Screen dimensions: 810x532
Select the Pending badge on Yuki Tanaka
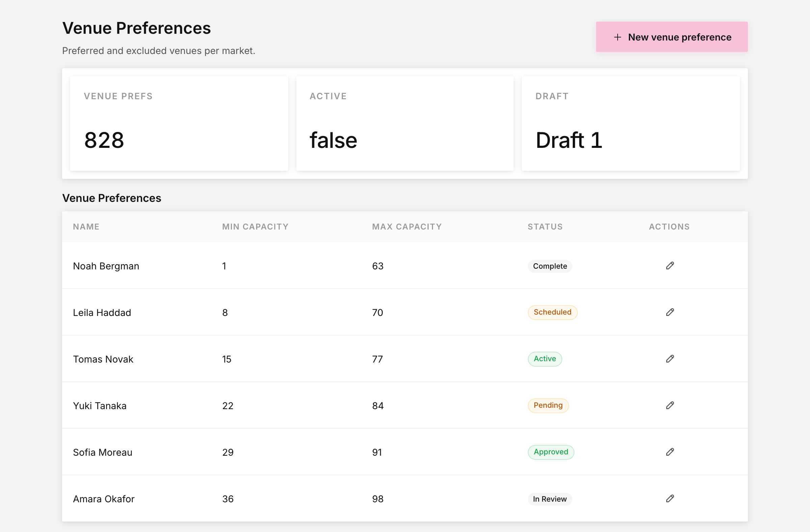pos(548,406)
